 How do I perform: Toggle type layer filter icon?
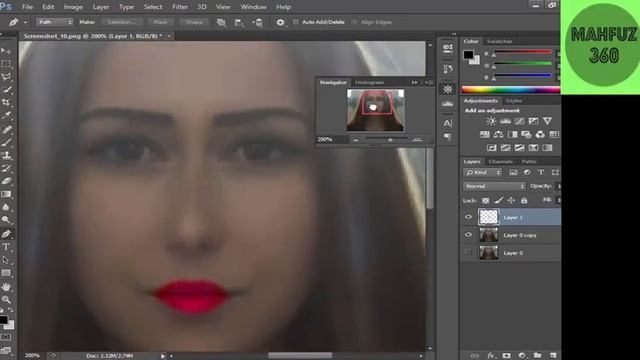point(541,173)
